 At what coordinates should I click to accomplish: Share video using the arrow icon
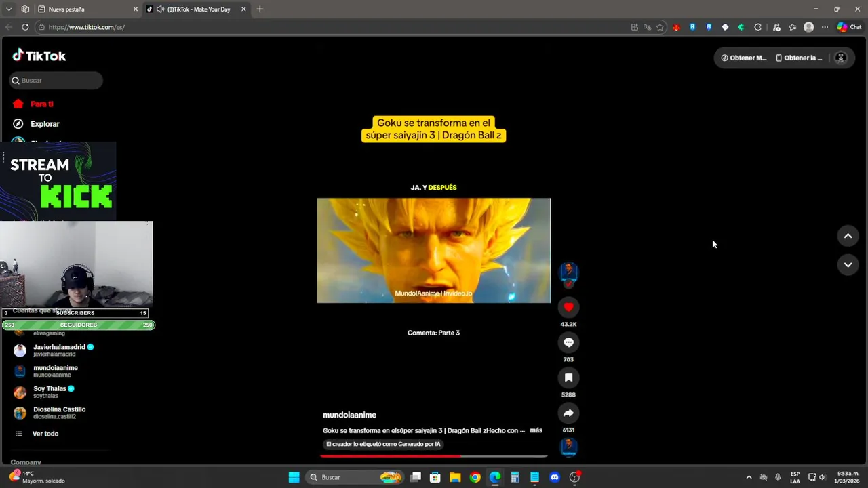tap(568, 413)
